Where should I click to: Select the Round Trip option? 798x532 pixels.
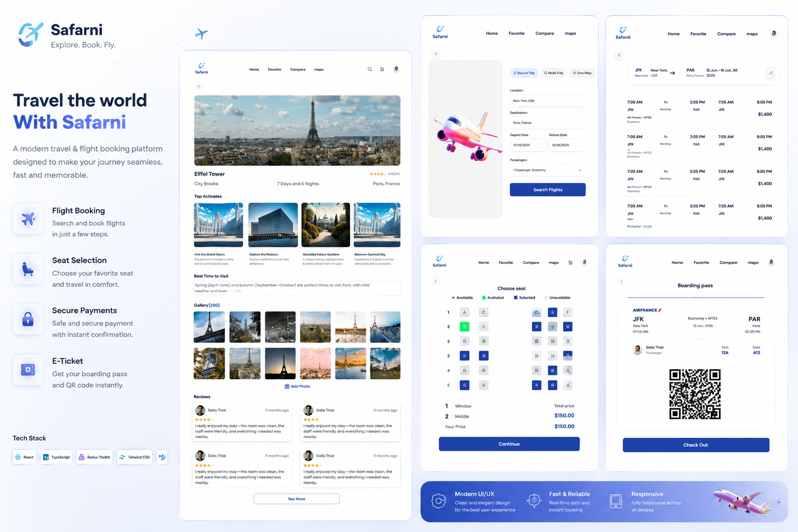point(524,73)
